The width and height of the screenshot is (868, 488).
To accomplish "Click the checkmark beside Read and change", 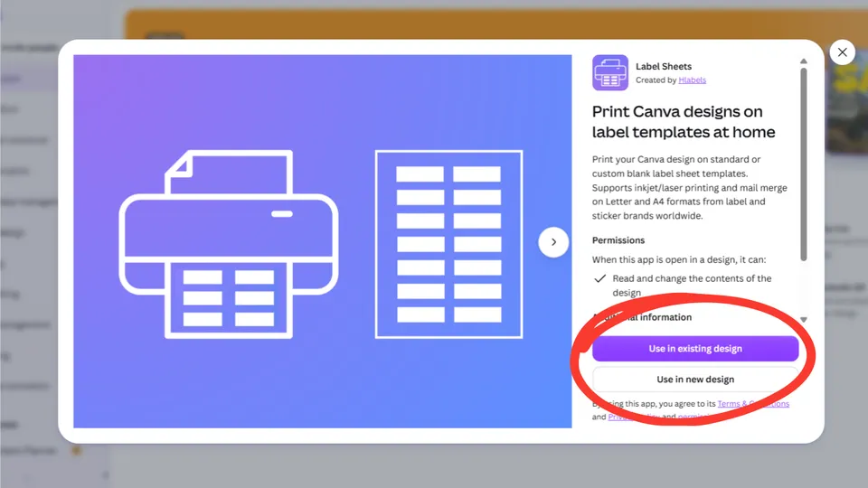I will coord(599,278).
